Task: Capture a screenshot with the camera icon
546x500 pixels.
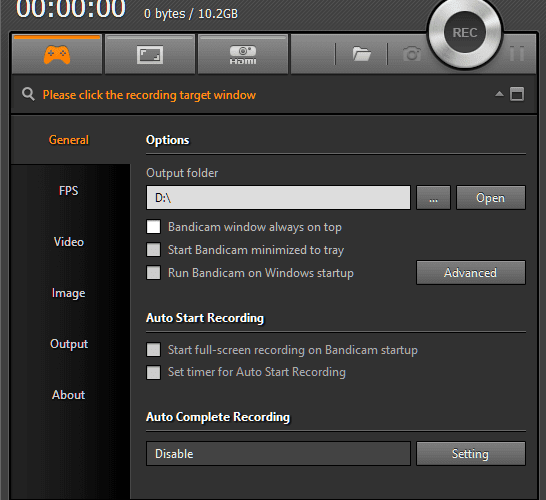Action: [412, 54]
